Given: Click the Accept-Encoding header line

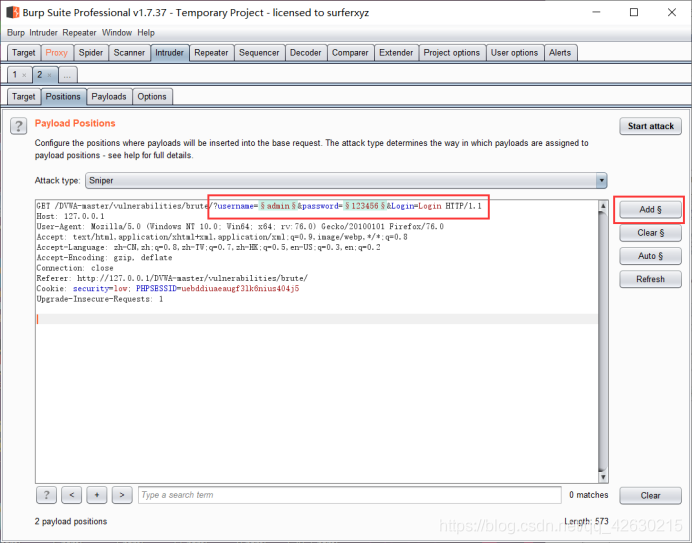Looking at the screenshot, I should pos(104,258).
